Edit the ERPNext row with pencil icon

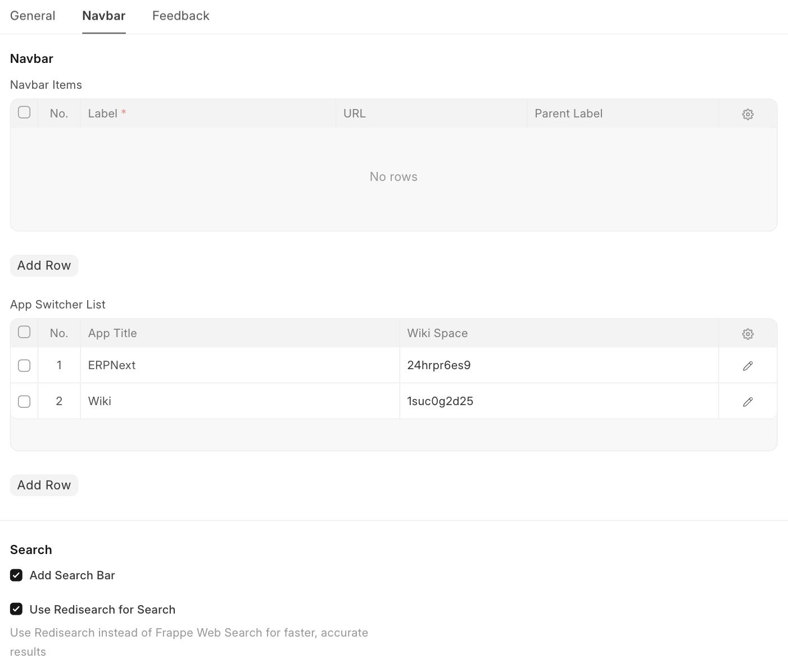point(748,366)
